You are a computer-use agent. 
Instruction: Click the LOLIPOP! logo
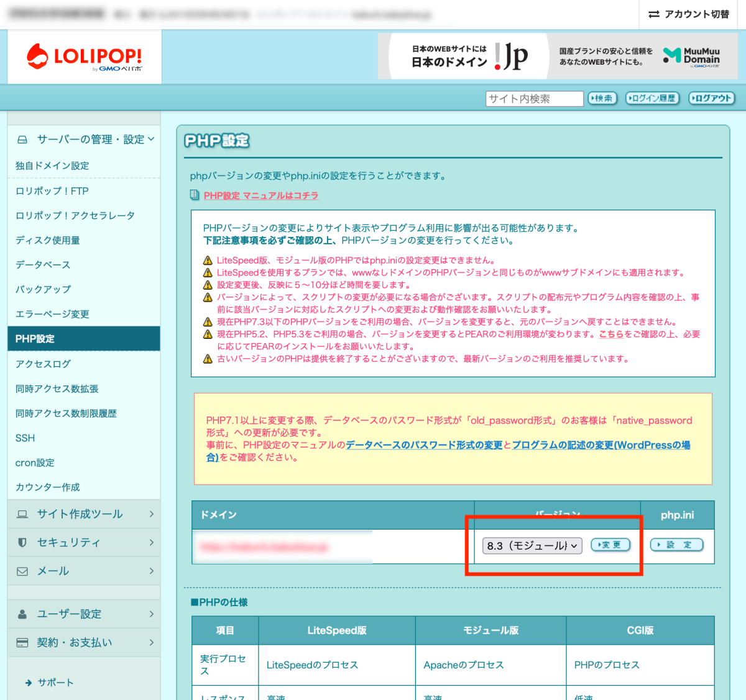84,57
